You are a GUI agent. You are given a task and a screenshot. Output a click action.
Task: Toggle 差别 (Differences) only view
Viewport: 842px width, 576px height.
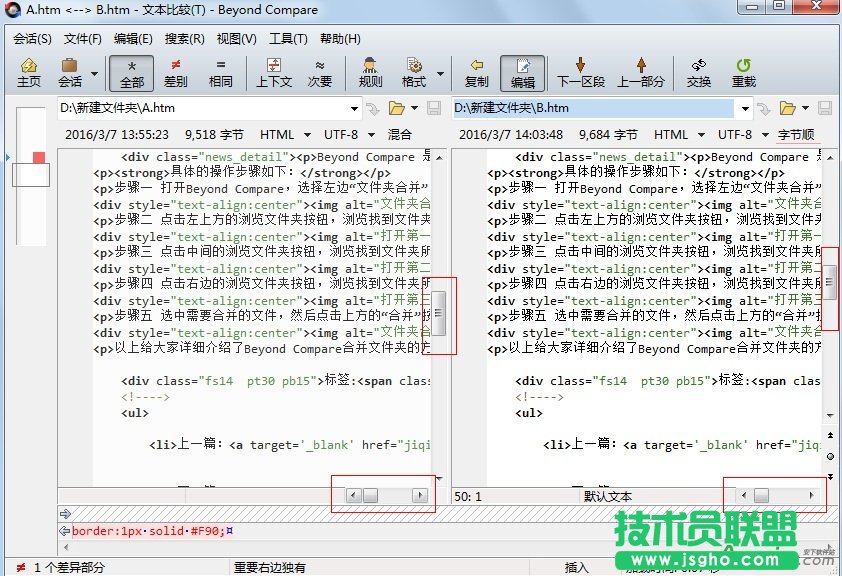point(176,72)
